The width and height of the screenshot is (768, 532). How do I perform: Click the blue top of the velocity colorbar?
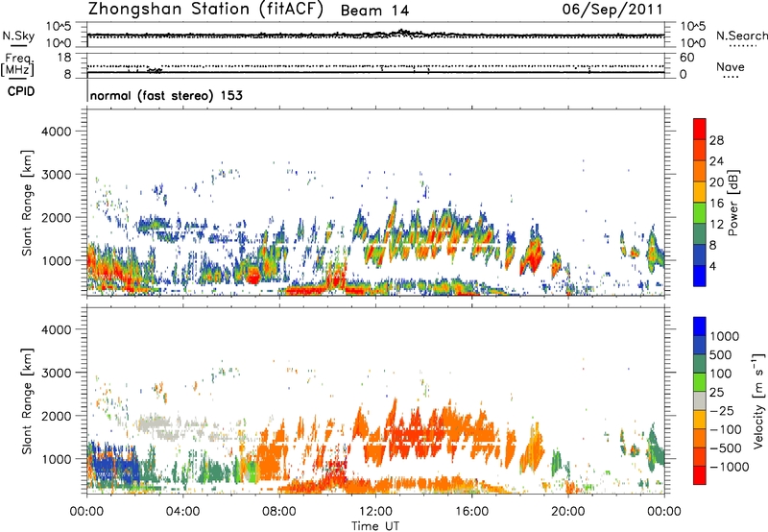[700, 326]
